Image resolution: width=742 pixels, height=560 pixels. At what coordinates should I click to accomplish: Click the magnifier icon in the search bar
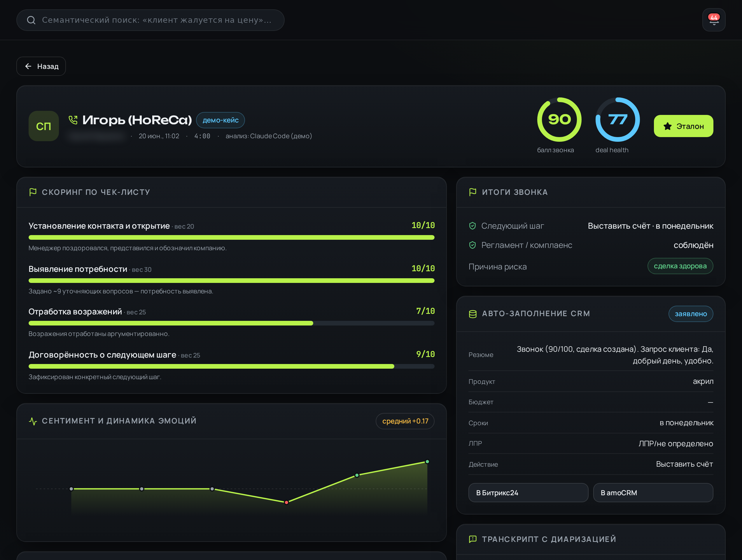[x=31, y=20]
